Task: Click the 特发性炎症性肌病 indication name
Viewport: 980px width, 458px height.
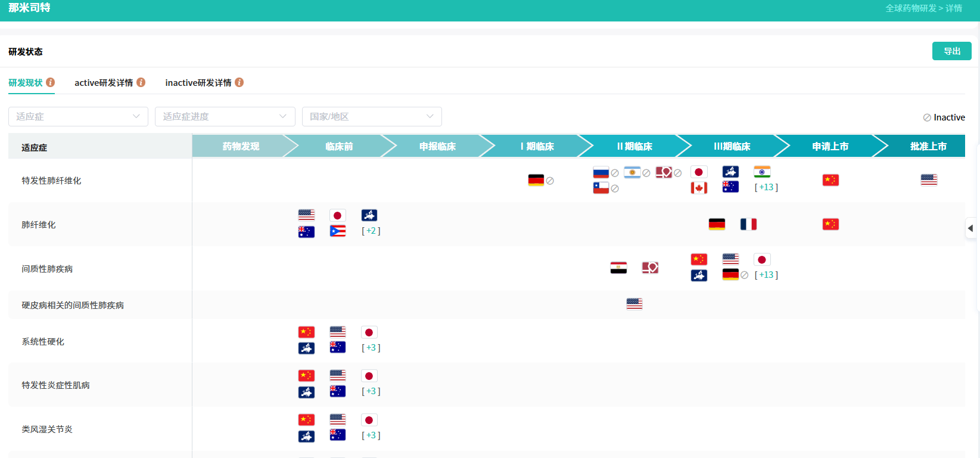Action: [x=56, y=385]
